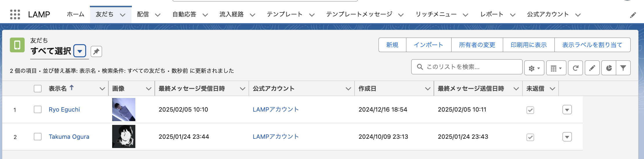
Task: Expand the 配信 tab chevron menu
Action: [158, 15]
